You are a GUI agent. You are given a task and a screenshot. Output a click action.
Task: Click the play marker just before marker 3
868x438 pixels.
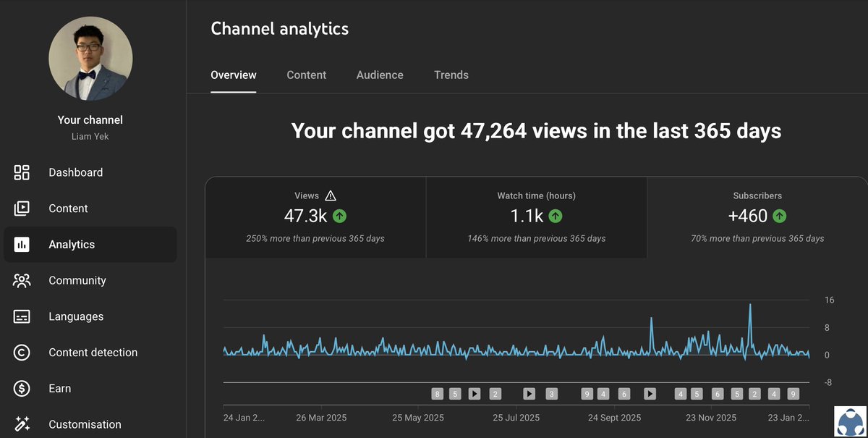(529, 394)
